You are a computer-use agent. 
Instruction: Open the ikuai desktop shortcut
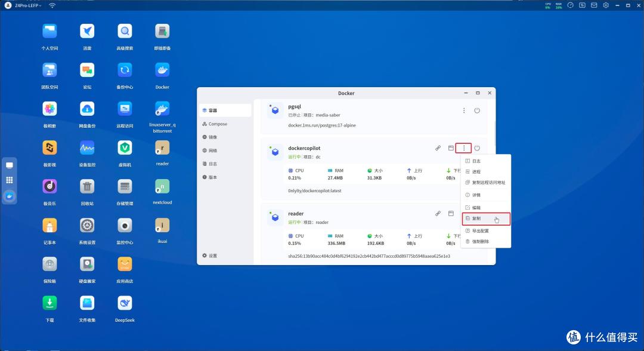click(x=162, y=226)
